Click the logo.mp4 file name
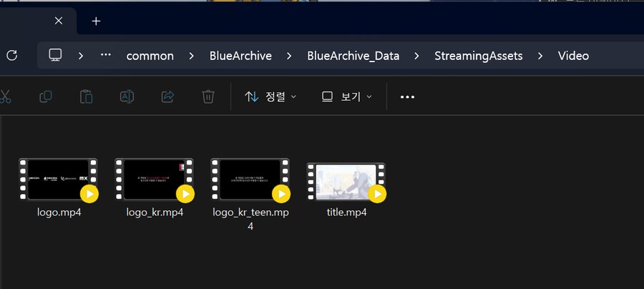Viewport: 644px width, 289px height. click(x=59, y=212)
